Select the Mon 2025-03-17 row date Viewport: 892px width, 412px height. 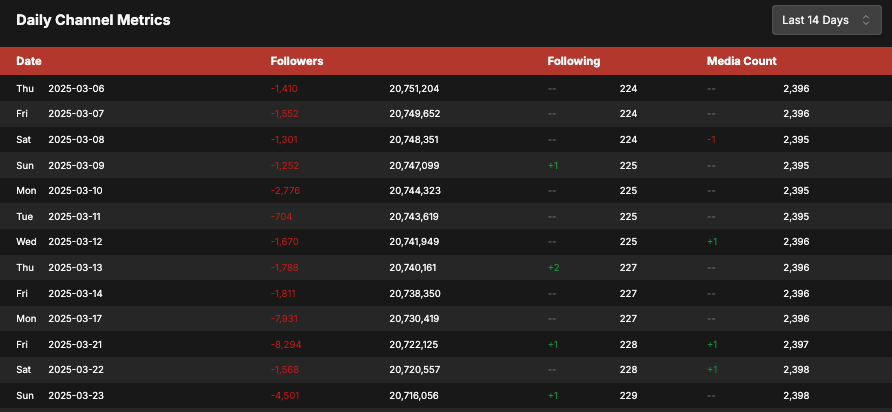[x=59, y=319]
